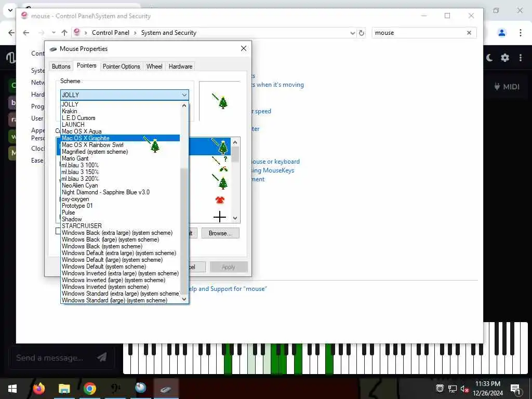This screenshot has width=532, height=399.
Task: Click the Browse... button
Action: pyautogui.click(x=220, y=233)
